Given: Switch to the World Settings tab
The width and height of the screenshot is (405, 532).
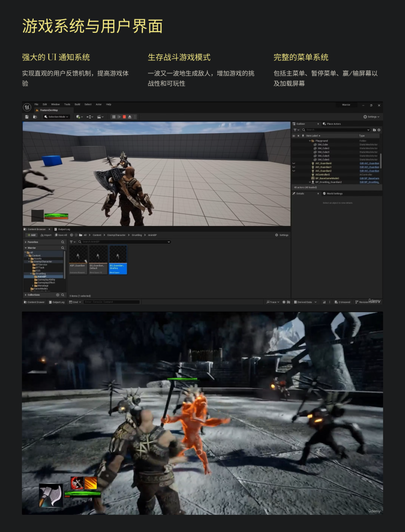Looking at the screenshot, I should coord(333,193).
